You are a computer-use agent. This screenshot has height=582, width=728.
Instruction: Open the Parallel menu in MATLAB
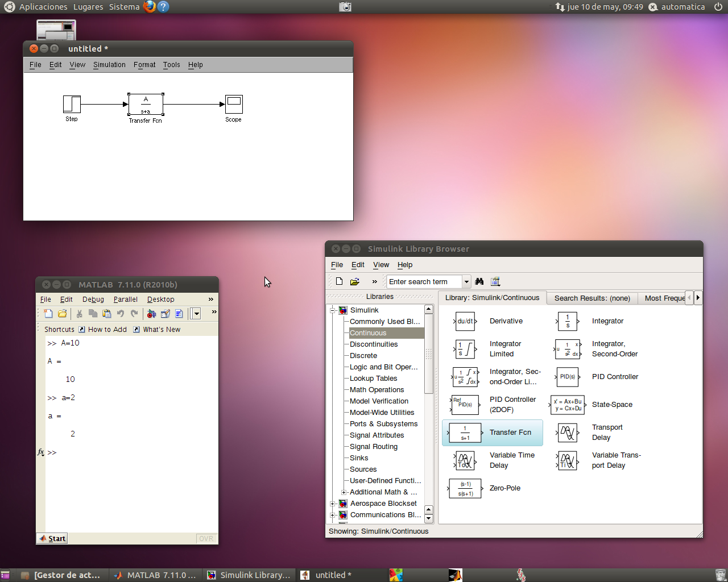point(126,300)
